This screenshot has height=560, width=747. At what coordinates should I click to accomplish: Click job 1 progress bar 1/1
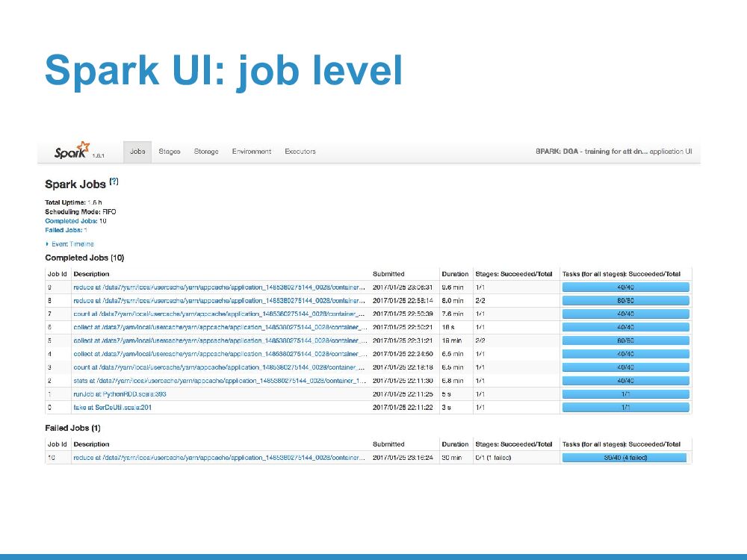pyautogui.click(x=625, y=393)
